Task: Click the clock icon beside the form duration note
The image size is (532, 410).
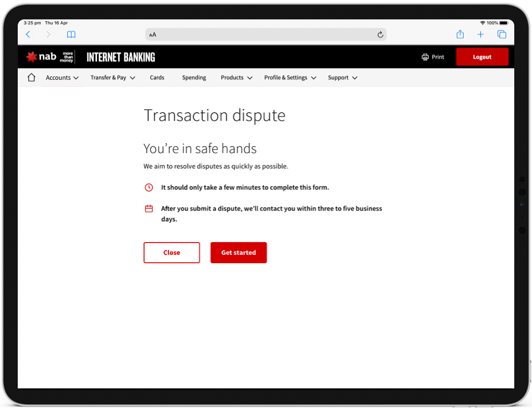Action: 149,187
